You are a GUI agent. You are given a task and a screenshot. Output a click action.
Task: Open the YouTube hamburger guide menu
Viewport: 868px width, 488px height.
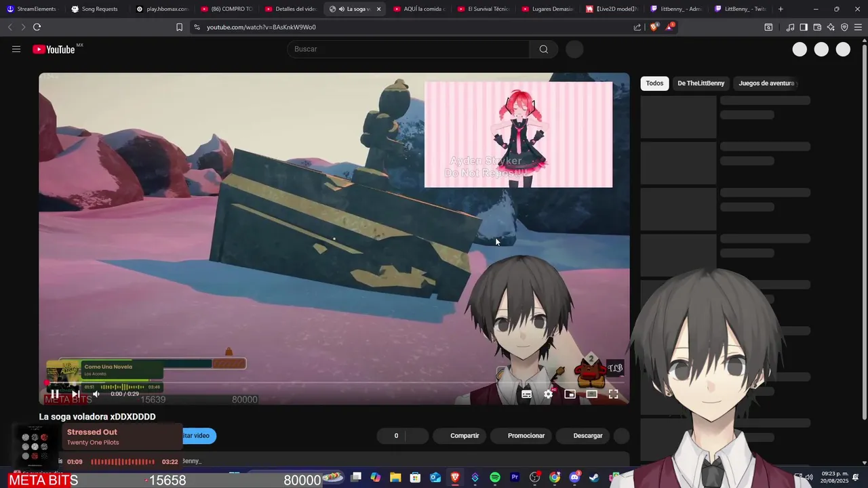16,49
